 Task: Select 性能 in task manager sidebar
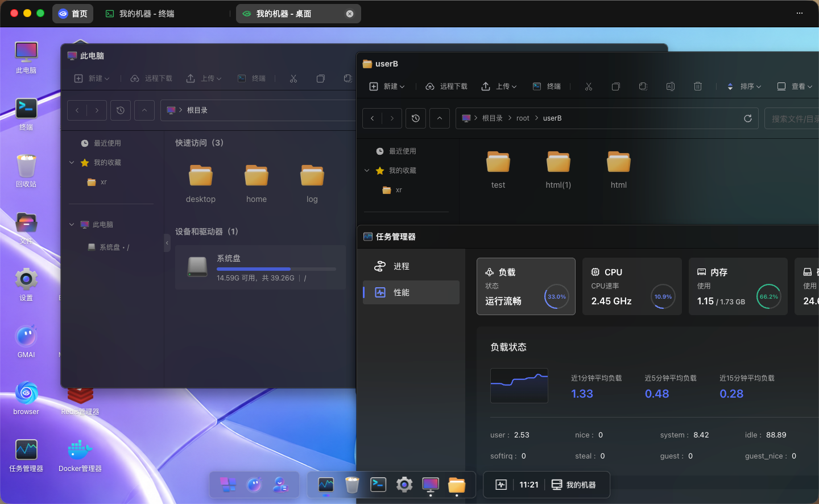point(411,292)
